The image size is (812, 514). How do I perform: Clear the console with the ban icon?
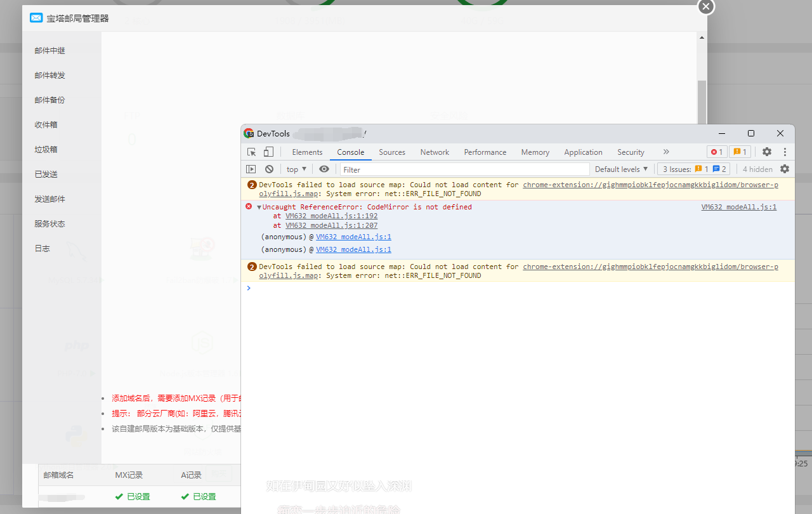click(x=269, y=169)
